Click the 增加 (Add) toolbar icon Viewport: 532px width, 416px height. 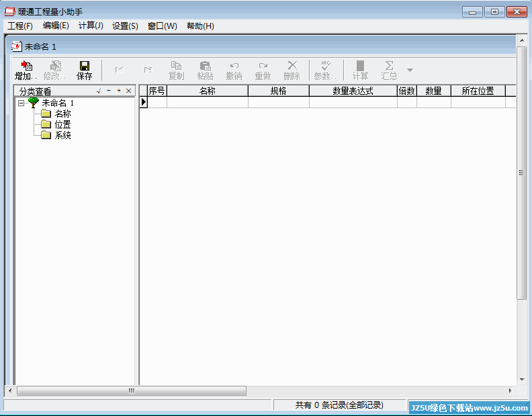(26, 71)
